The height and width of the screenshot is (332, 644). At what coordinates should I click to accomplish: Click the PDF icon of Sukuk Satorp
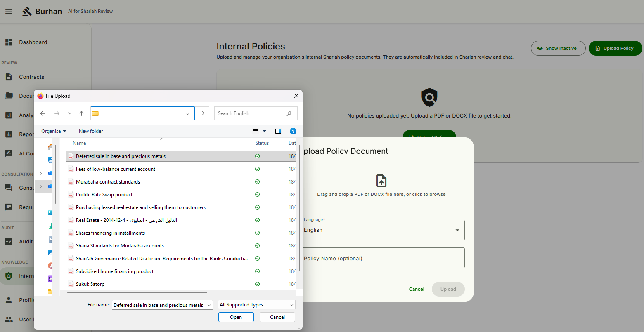click(71, 284)
